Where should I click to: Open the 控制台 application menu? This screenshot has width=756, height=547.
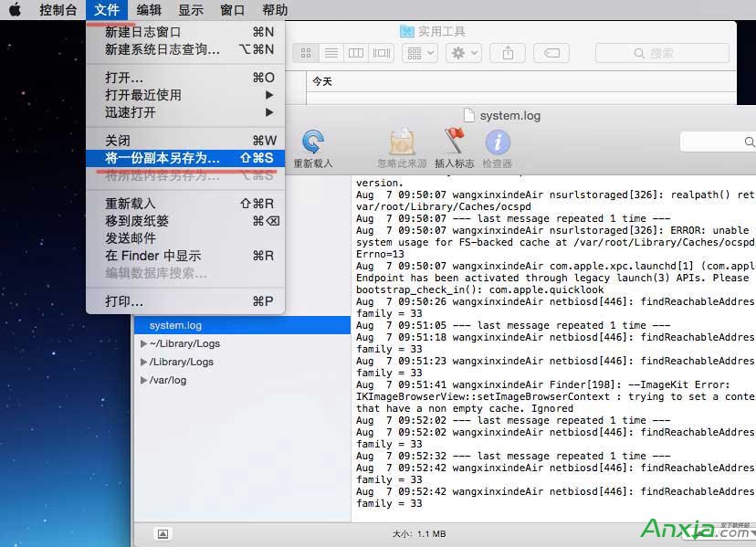[58, 10]
